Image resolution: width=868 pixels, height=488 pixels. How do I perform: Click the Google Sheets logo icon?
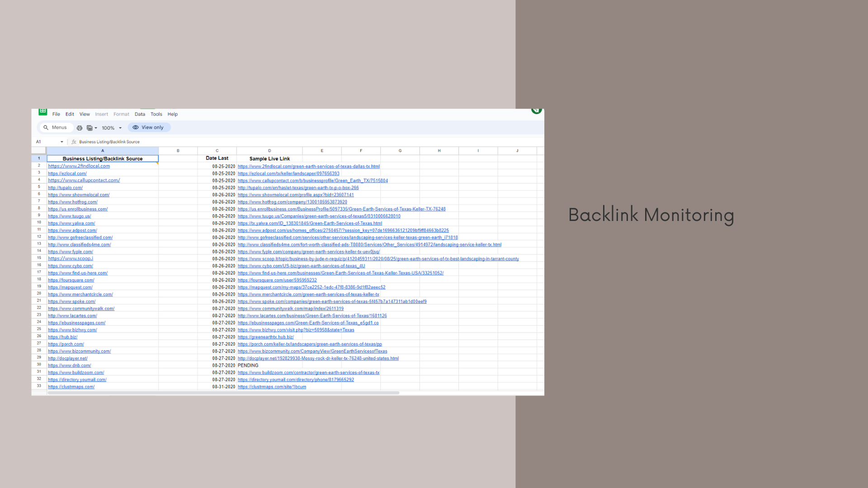pos(43,112)
